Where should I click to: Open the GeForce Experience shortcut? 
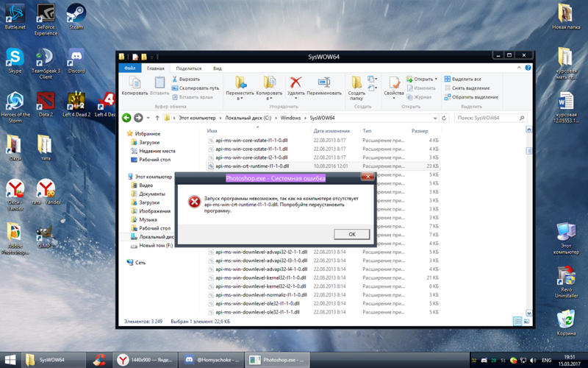[46, 20]
